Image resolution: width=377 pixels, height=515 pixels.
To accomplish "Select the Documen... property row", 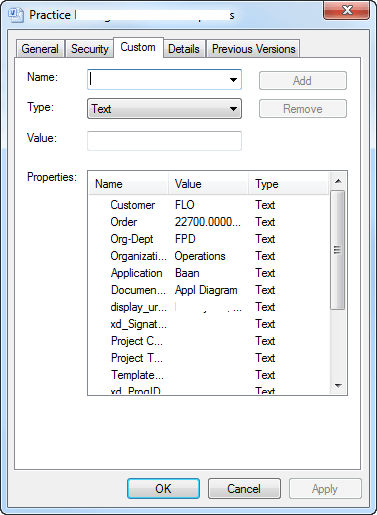I will [x=209, y=290].
